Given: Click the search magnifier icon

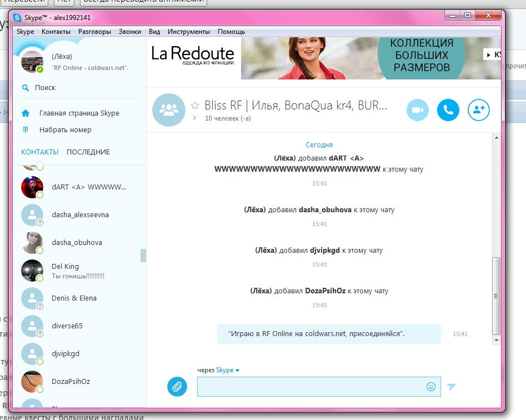Looking at the screenshot, I should [26, 88].
